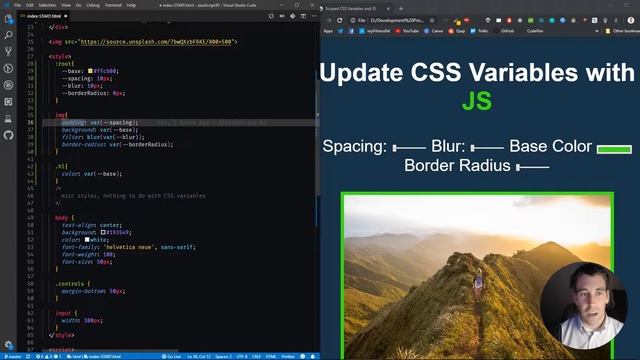This screenshot has width=640, height=360.
Task: Open the Terminal menu
Action: click(113, 5)
